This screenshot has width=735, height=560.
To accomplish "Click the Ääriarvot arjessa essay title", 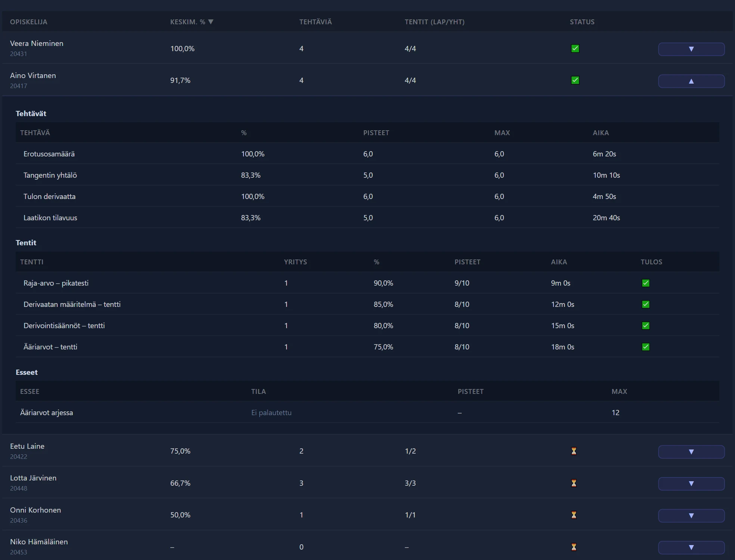I will tap(47, 413).
